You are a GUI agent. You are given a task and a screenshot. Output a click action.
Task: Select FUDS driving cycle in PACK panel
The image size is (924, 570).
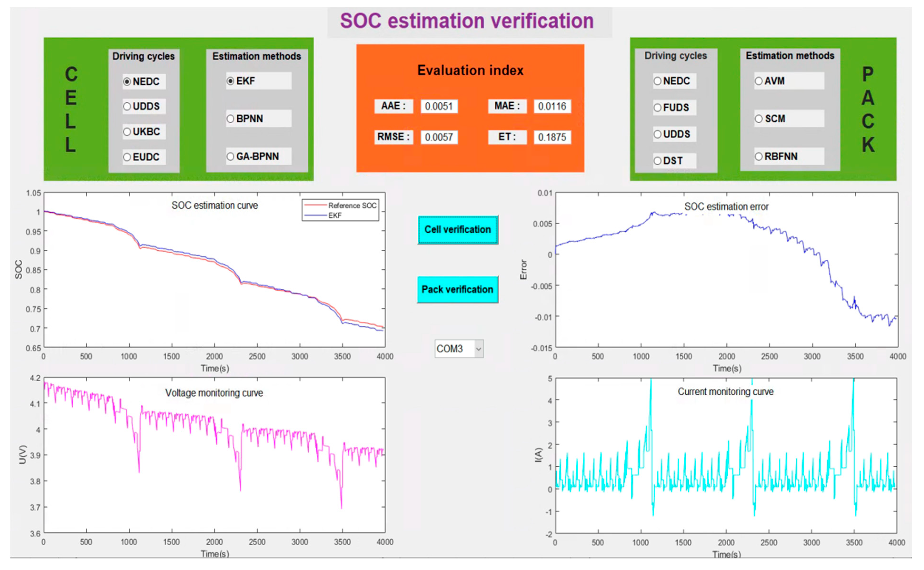coord(657,108)
